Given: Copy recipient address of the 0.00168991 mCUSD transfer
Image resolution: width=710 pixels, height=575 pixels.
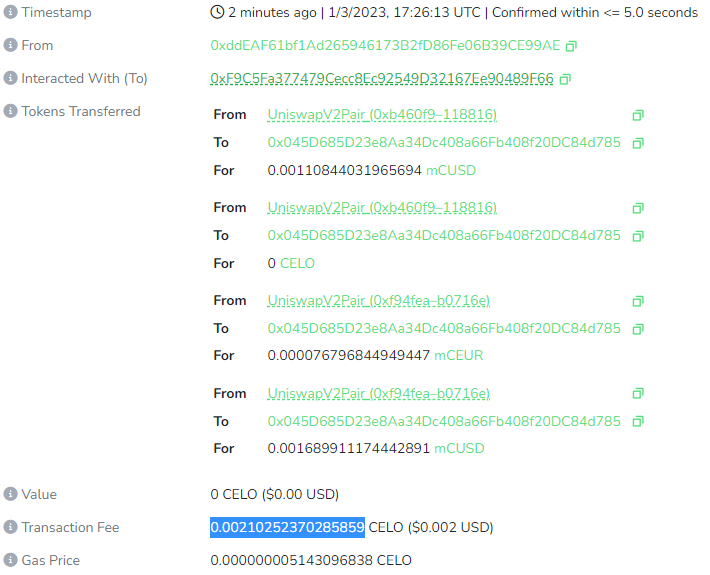Looking at the screenshot, I should (638, 422).
